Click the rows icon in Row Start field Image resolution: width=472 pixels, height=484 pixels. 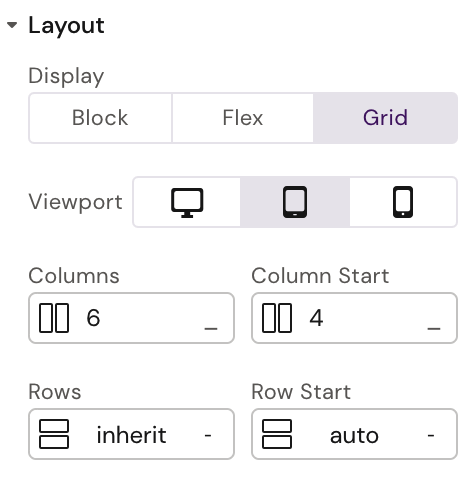[x=277, y=434]
